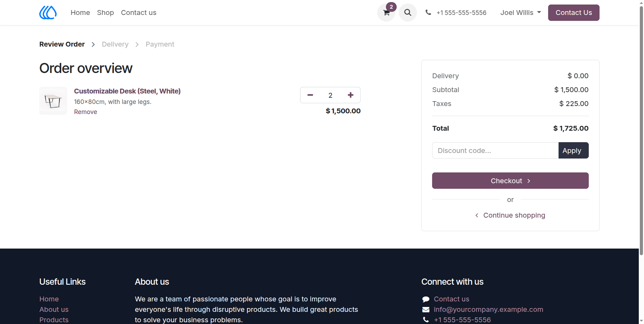
Task: Click the chat bubble icon in footer
Action: pos(426,299)
